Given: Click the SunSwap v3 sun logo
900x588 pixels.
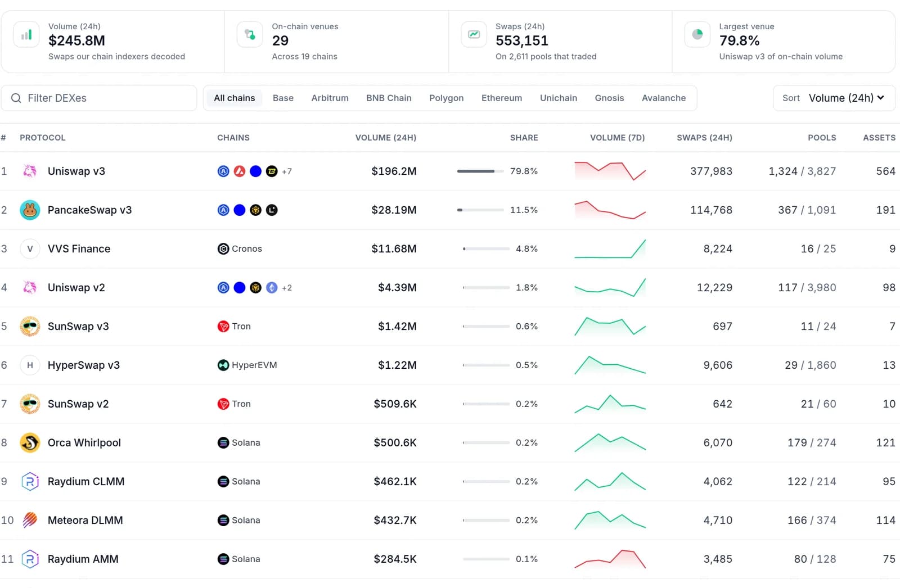Looking at the screenshot, I should 30,327.
